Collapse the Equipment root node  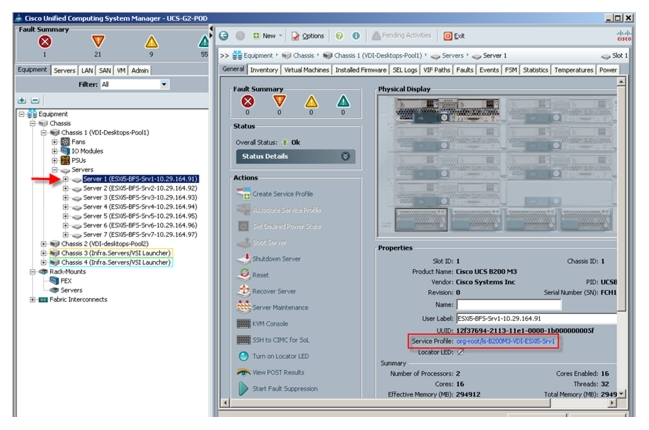point(22,114)
